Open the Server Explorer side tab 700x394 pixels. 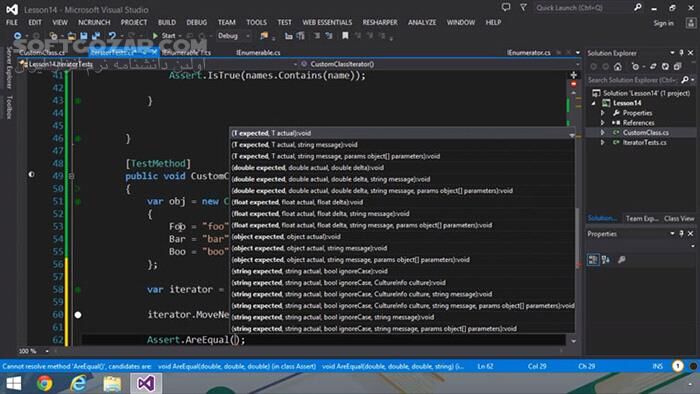8,68
